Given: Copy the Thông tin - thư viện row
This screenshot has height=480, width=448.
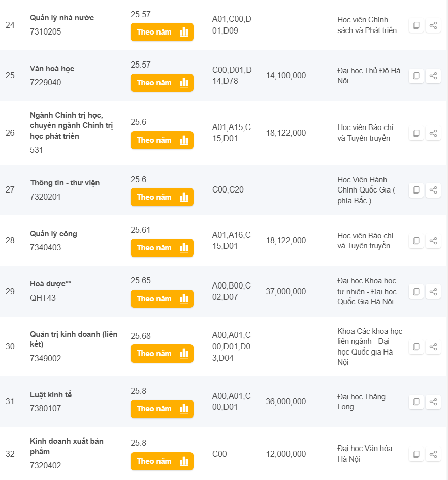Looking at the screenshot, I should 416,190.
